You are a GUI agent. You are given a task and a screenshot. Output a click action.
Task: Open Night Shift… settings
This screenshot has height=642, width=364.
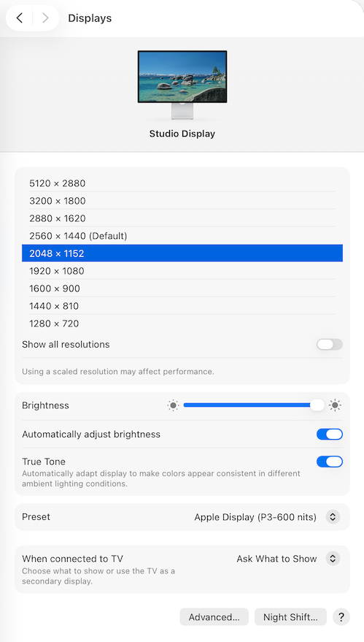pyautogui.click(x=290, y=617)
